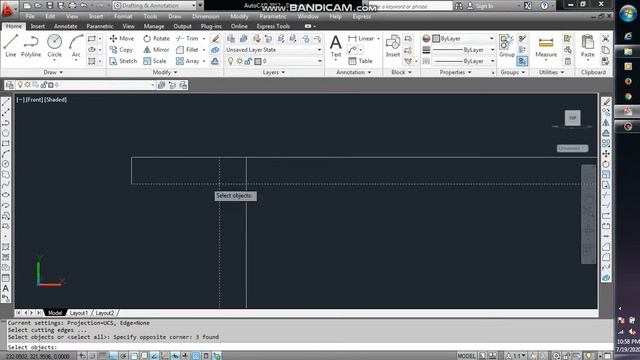This screenshot has width=640, height=360.
Task: Open the Annotate ribbon tab
Action: pyautogui.click(x=65, y=26)
